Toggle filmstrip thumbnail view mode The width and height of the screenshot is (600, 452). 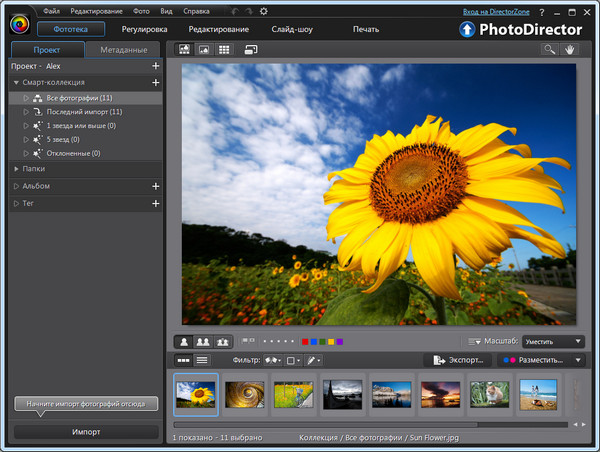pyautogui.click(x=184, y=360)
